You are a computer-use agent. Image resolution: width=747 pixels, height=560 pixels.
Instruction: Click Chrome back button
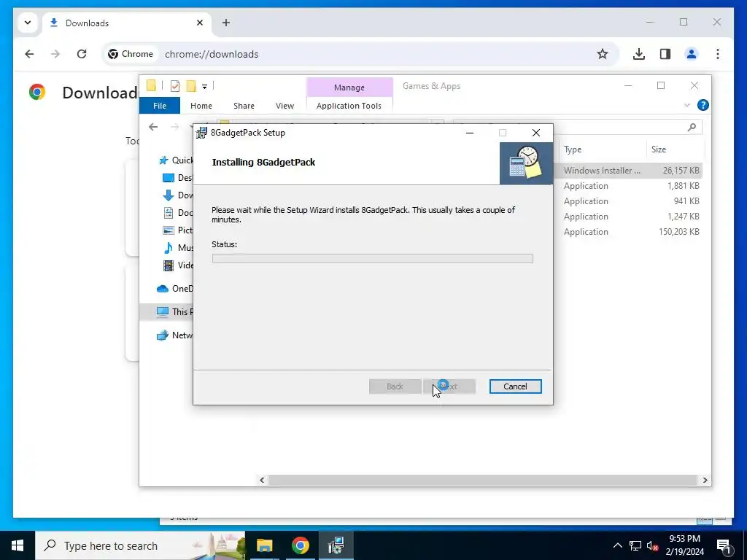(x=29, y=54)
